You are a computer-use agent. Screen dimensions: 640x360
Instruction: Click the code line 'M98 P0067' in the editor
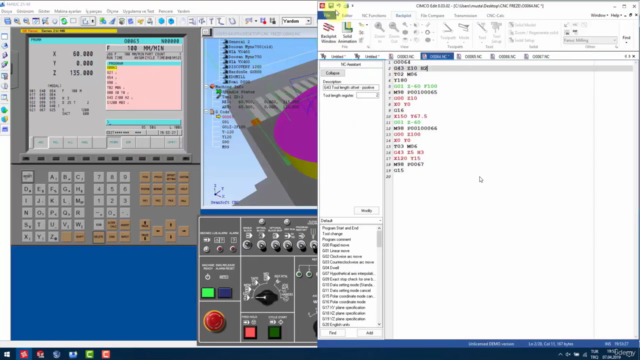(x=409, y=164)
